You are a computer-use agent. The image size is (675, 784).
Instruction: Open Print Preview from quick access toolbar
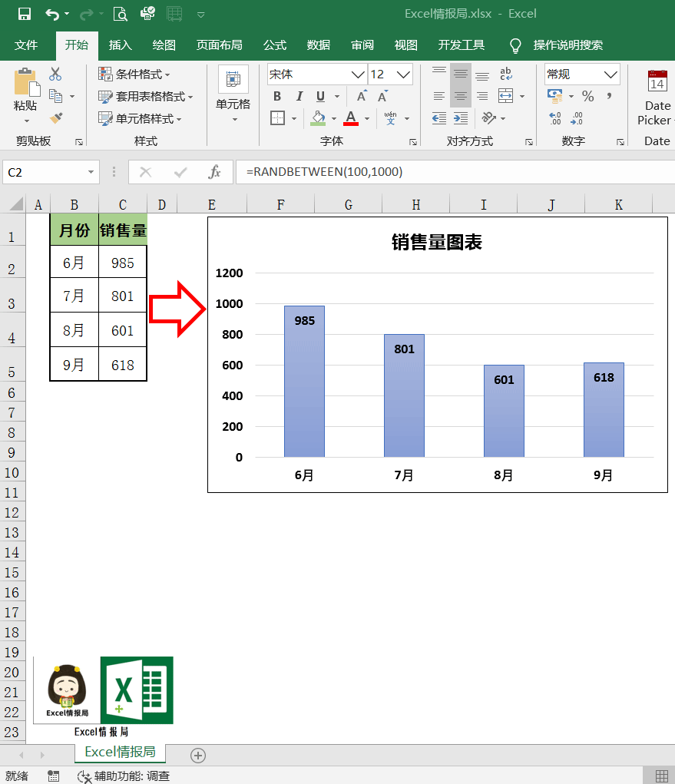(121, 14)
